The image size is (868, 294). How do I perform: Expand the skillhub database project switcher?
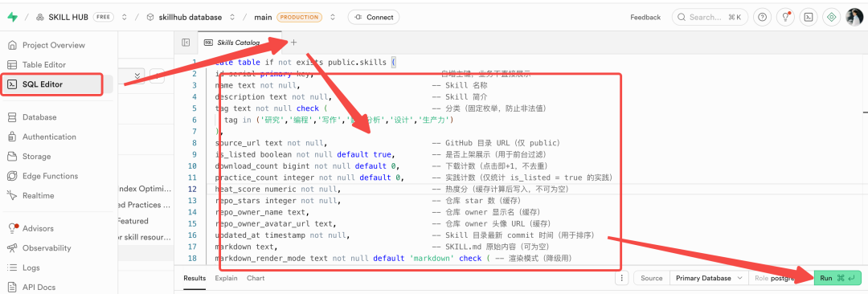click(x=231, y=17)
